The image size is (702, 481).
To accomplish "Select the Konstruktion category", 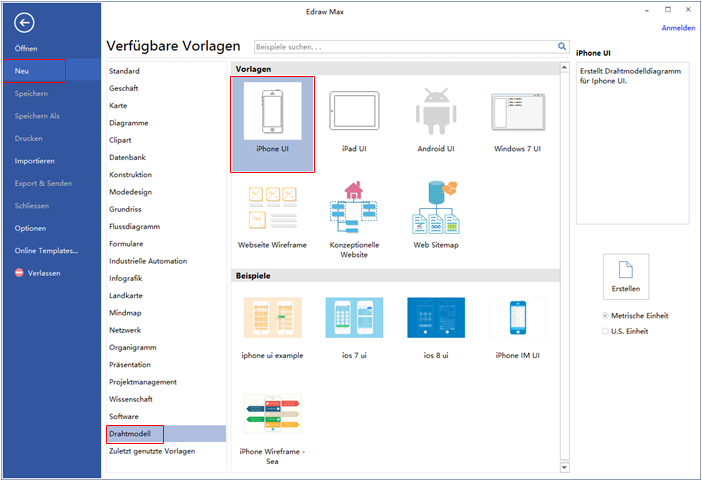I will click(130, 175).
